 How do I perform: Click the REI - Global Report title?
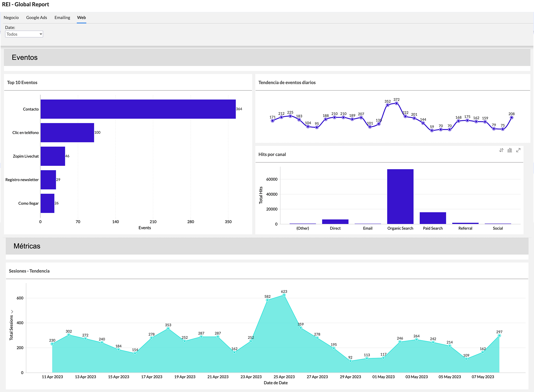coord(26,4)
